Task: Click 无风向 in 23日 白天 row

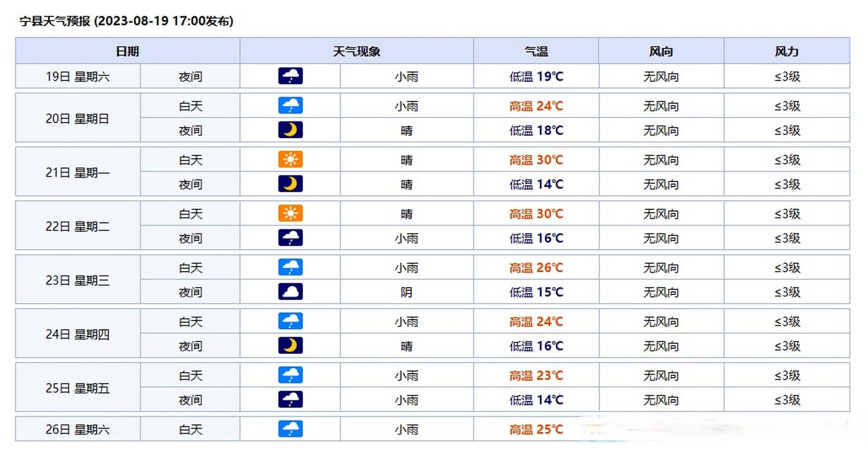Action: click(x=661, y=268)
